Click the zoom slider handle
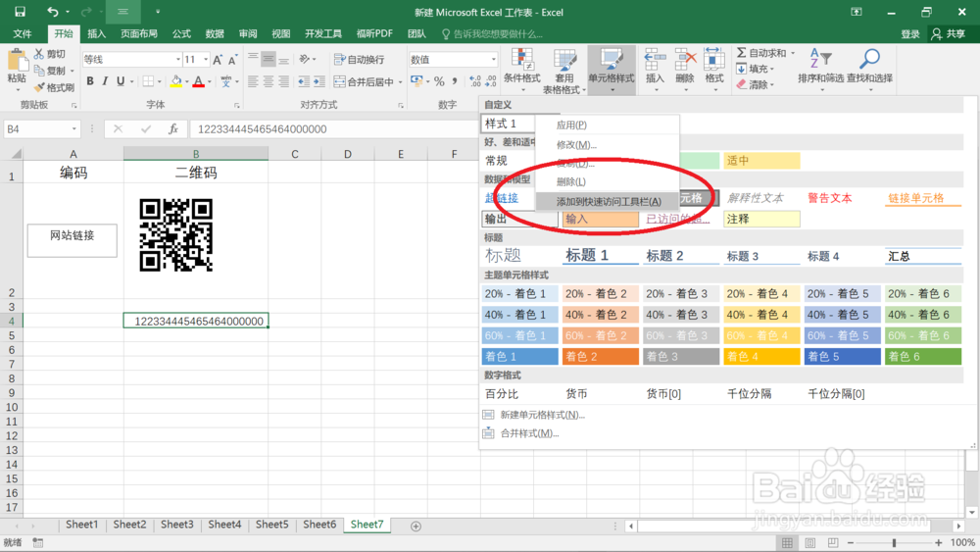 click(x=894, y=542)
